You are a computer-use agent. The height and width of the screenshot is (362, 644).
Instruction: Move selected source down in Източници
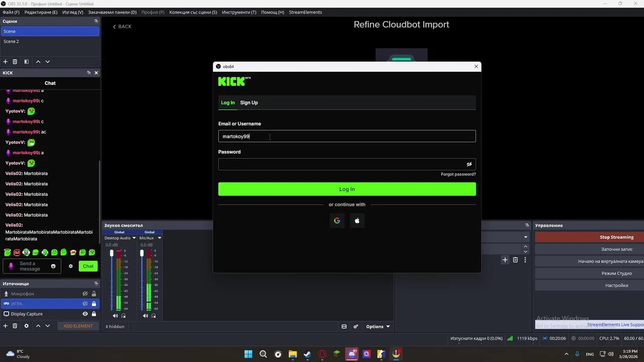pos(47,326)
